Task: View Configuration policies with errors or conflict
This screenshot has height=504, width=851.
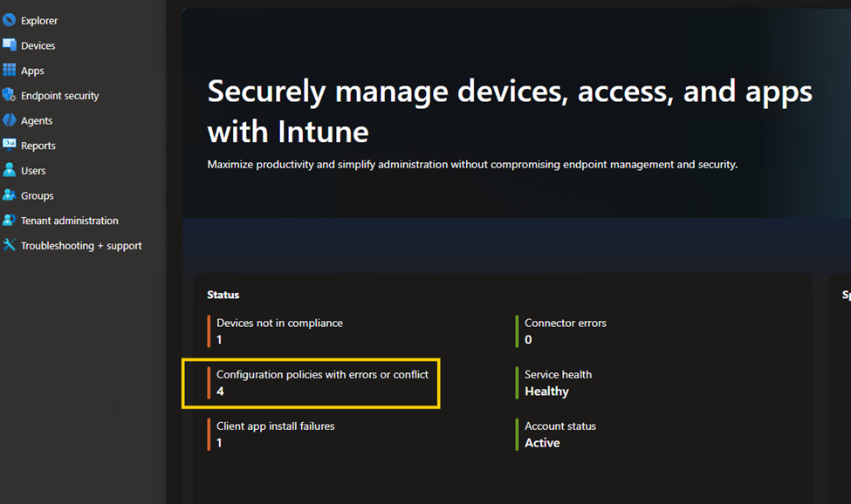Action: click(322, 375)
